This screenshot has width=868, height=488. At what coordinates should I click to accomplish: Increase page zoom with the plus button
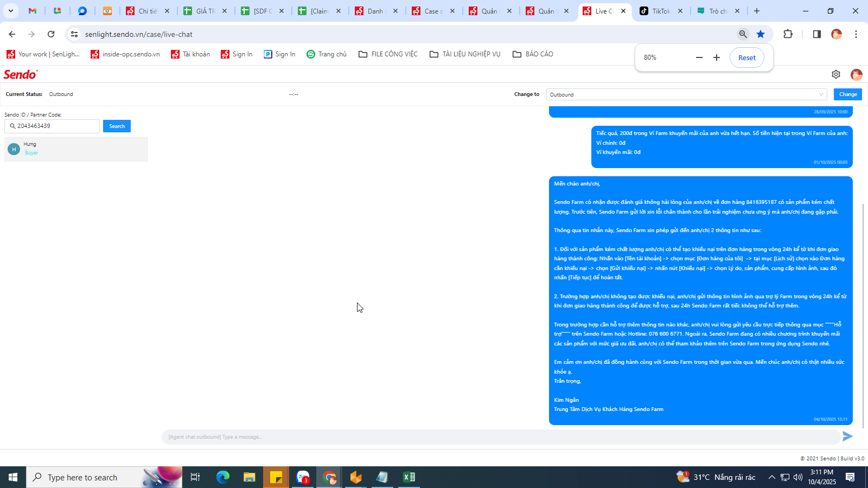click(x=717, y=57)
